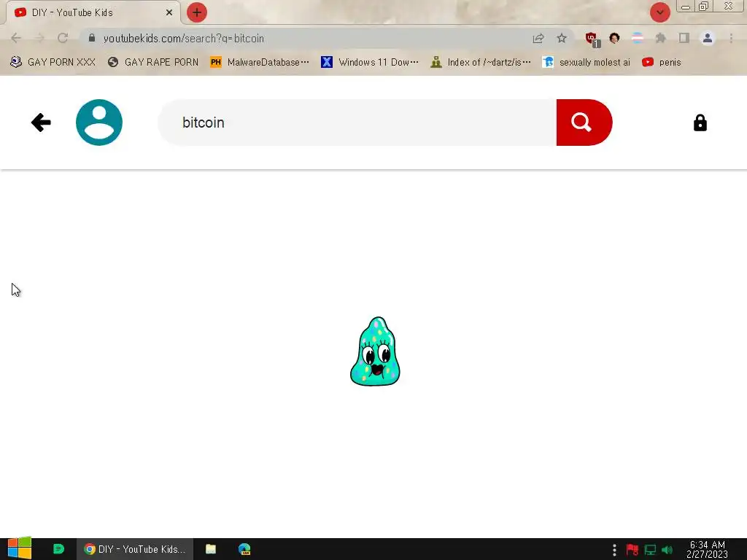View site information via padlock icon

[x=92, y=38]
